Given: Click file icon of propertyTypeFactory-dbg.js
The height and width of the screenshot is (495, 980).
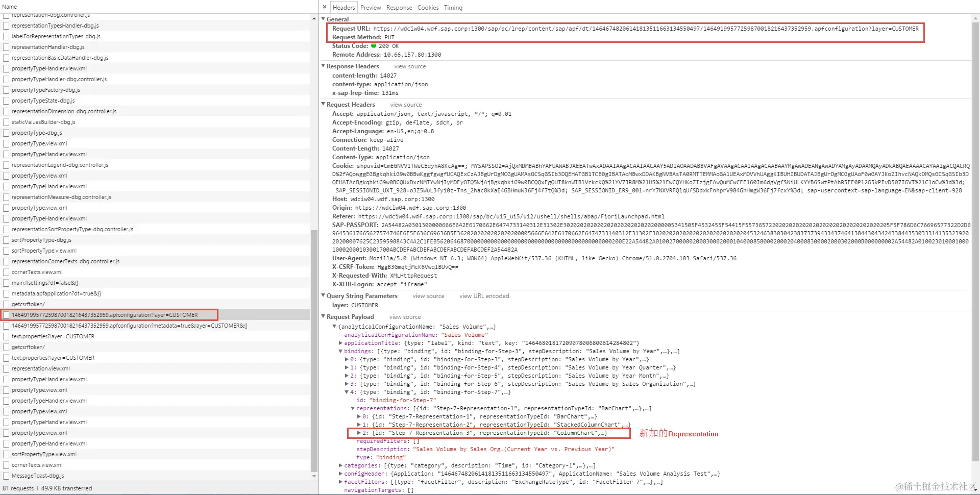Looking at the screenshot, I should (6, 90).
